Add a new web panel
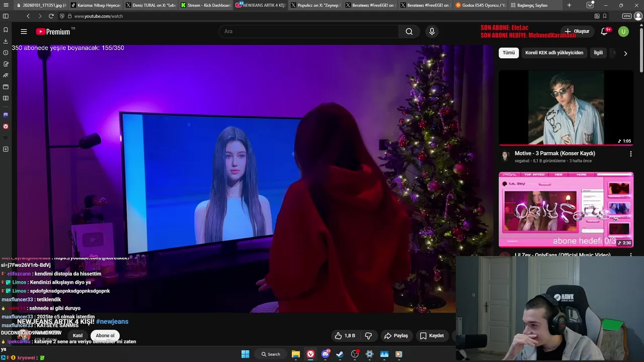The image size is (644, 362). click(6, 149)
